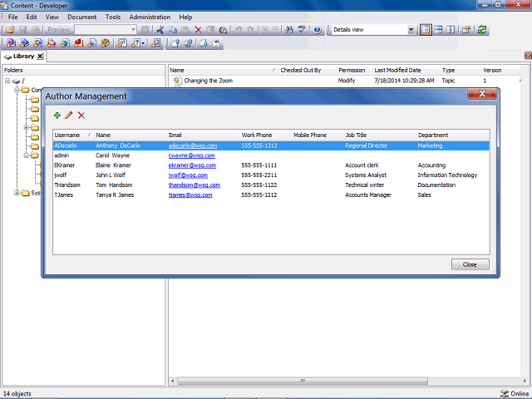Open dropdown arrow beside question-mark document icon
532x399 pixels.
(143, 43)
